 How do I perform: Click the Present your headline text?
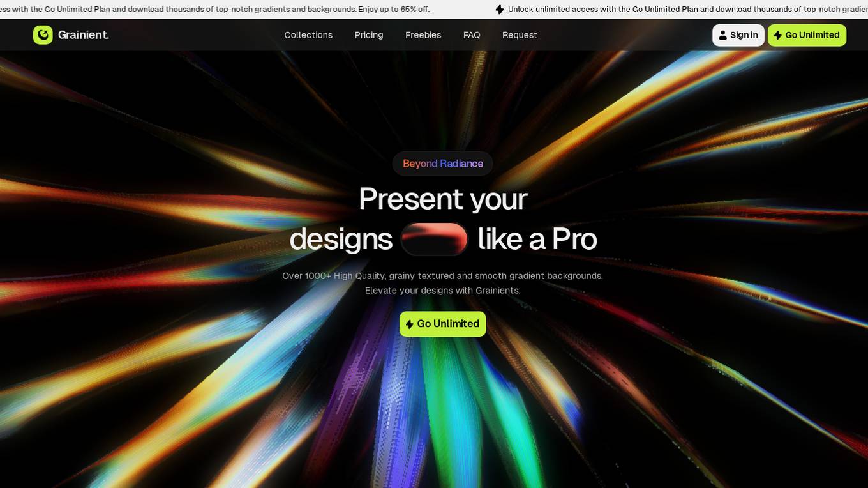(443, 199)
